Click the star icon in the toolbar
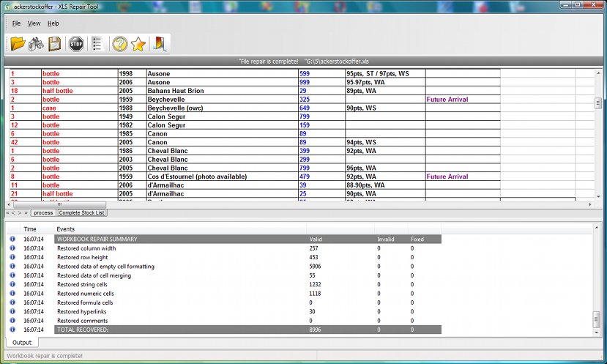Screen dimensions: 607x364 (138, 44)
